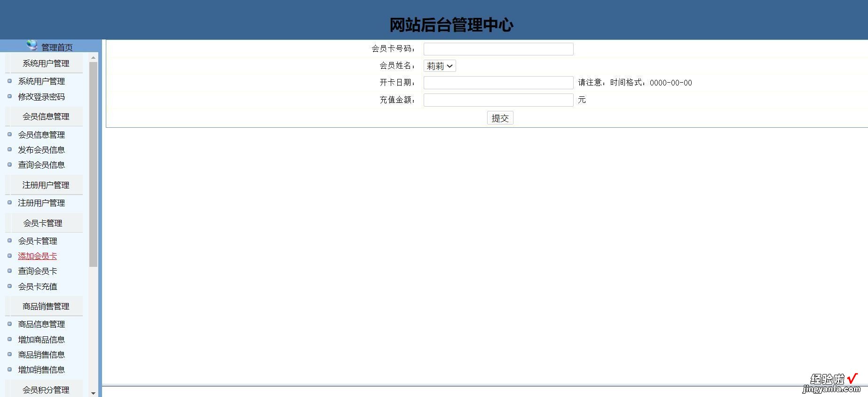Open 会员卡充值 page
Image resolution: width=868 pixels, height=397 pixels.
pyautogui.click(x=38, y=287)
